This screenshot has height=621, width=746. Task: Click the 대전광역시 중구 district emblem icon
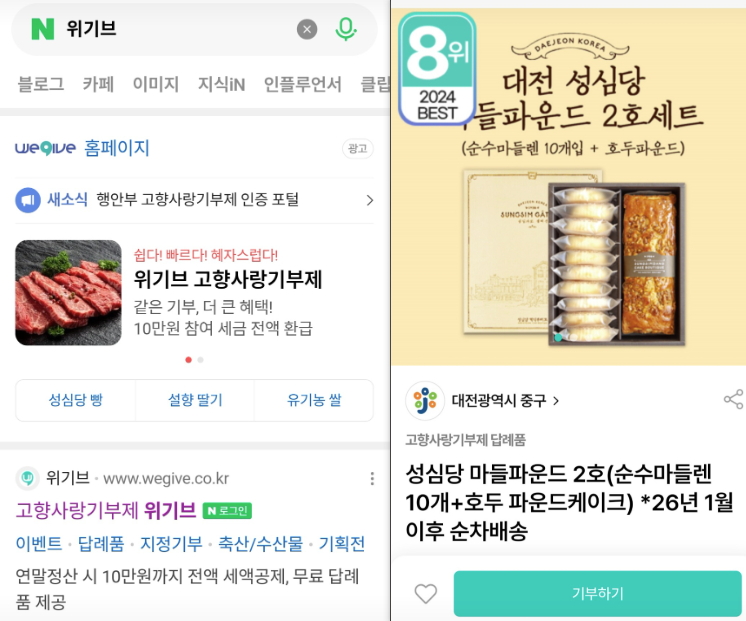(424, 401)
